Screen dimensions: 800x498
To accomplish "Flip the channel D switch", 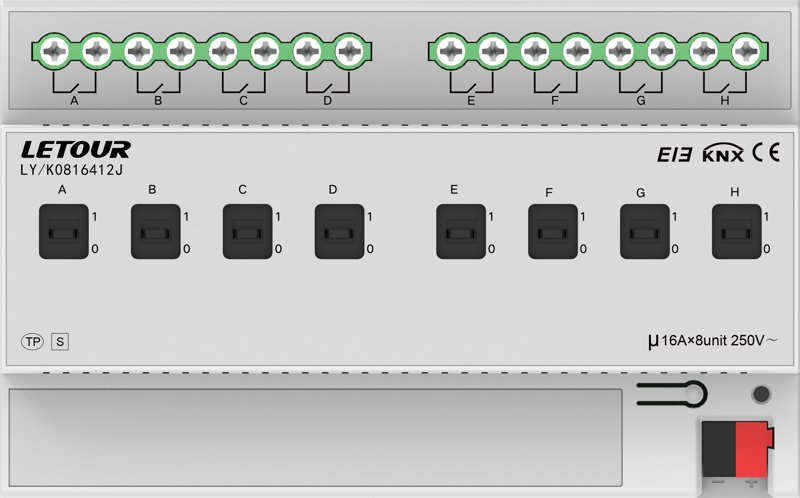I will (x=339, y=232).
